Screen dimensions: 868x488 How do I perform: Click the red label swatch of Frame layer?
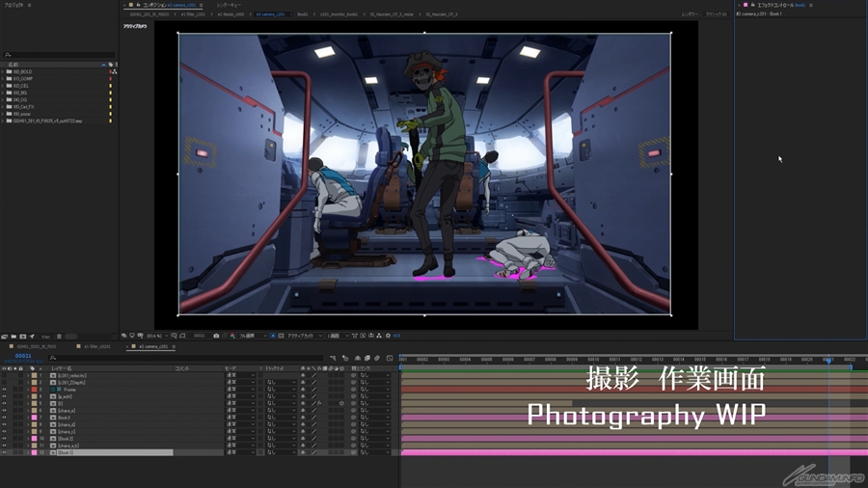click(34, 390)
